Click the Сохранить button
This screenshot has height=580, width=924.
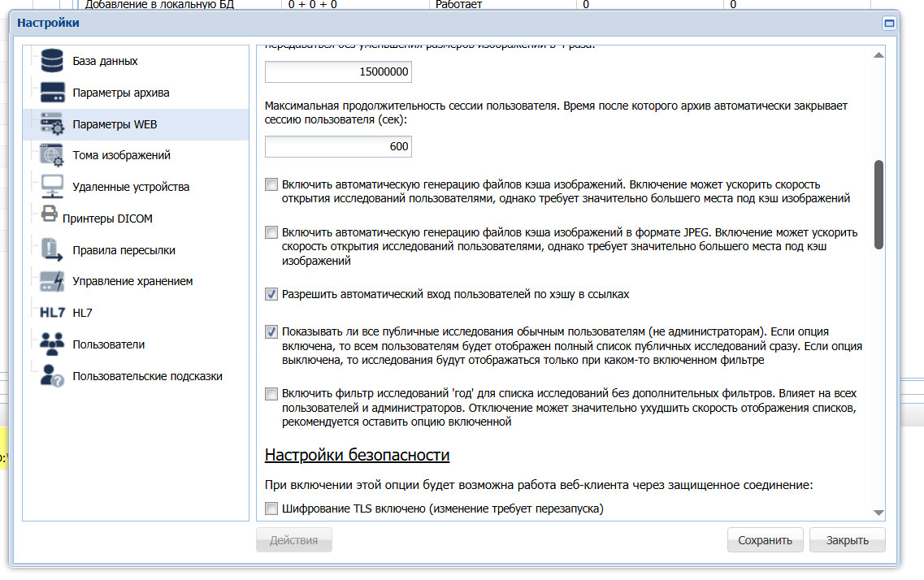pyautogui.click(x=765, y=540)
